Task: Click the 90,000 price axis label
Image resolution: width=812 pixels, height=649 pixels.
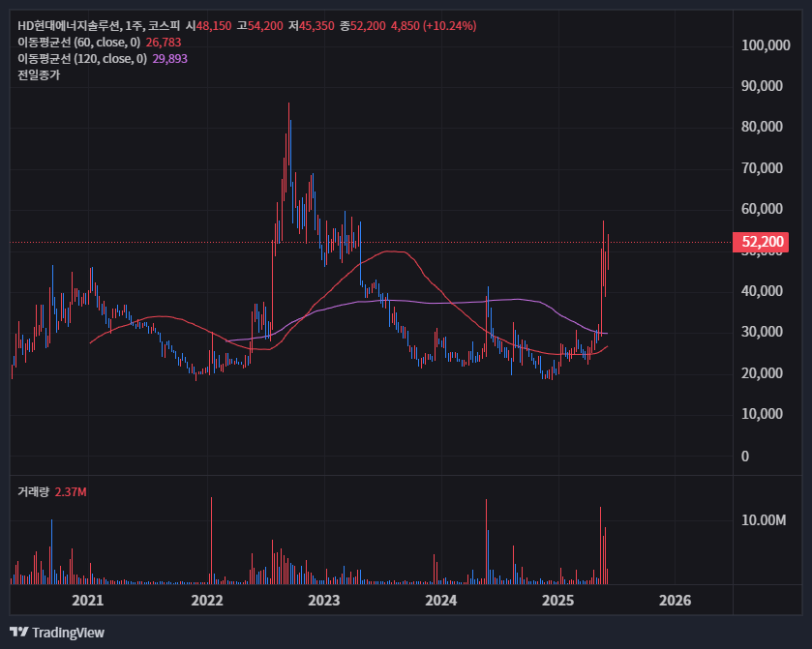Action: click(x=762, y=86)
